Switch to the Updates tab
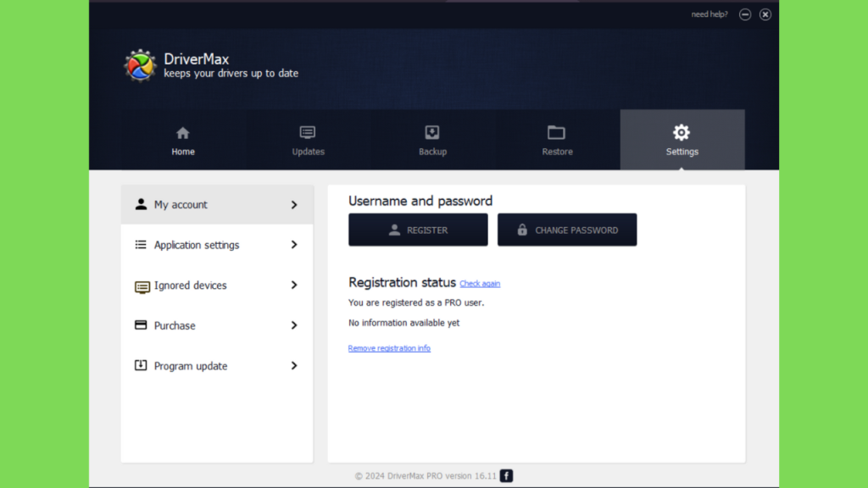868x488 pixels. pyautogui.click(x=308, y=140)
